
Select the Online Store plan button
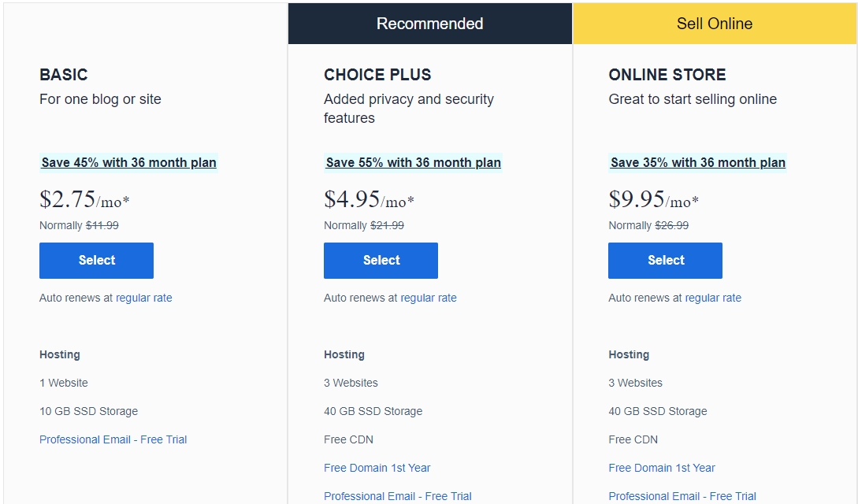point(666,260)
